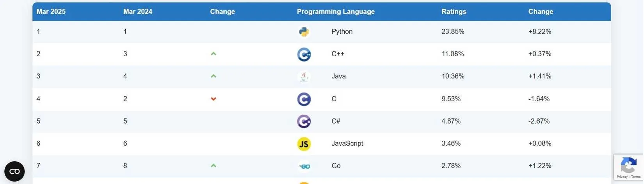This screenshot has width=644, height=184.
Task: Click the 10.36% rating value
Action: 453,76
